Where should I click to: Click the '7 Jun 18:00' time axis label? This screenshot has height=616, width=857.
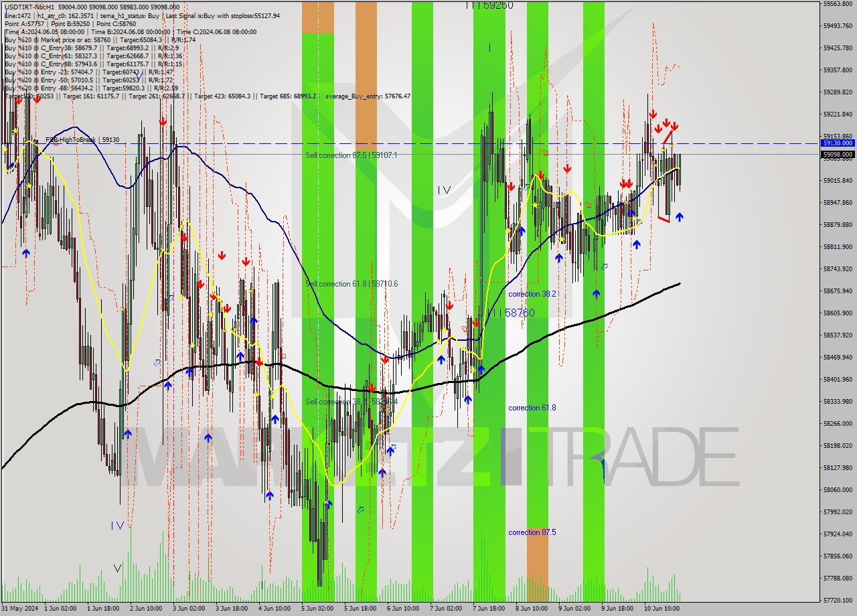[489, 609]
